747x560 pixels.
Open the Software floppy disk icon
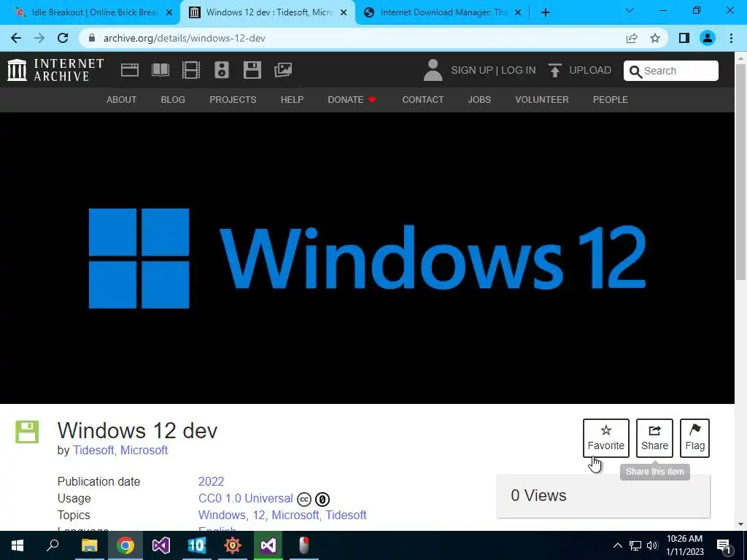pyautogui.click(x=252, y=70)
